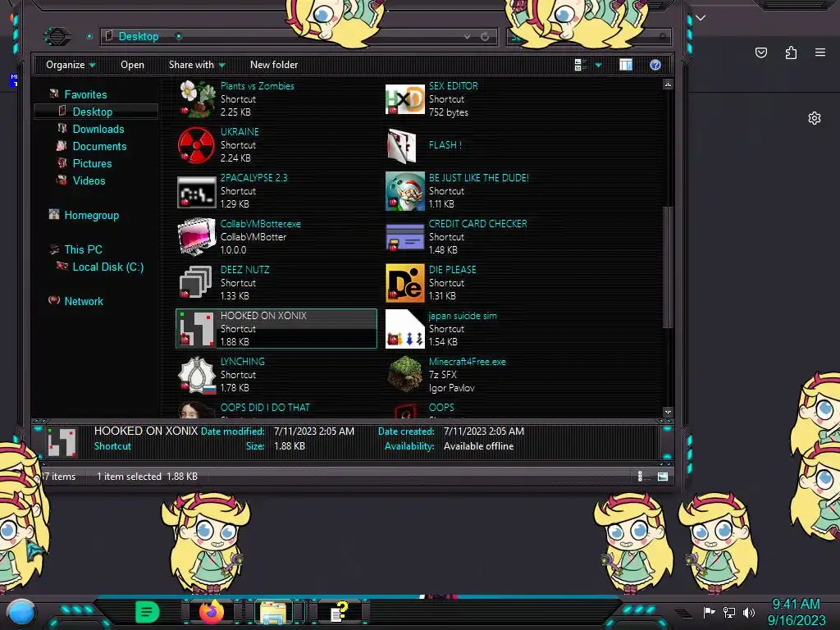This screenshot has width=840, height=630.
Task: Open Videos in the navigation pane
Action: pyautogui.click(x=89, y=180)
